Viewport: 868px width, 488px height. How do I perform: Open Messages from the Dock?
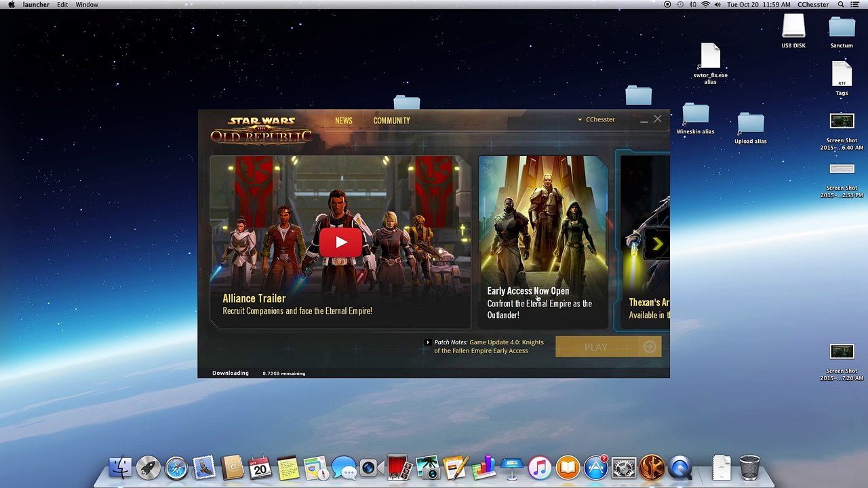pyautogui.click(x=344, y=467)
